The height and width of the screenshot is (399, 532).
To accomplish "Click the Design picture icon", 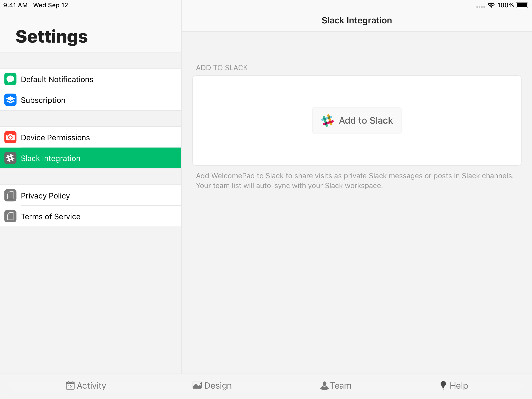I will click(x=197, y=385).
